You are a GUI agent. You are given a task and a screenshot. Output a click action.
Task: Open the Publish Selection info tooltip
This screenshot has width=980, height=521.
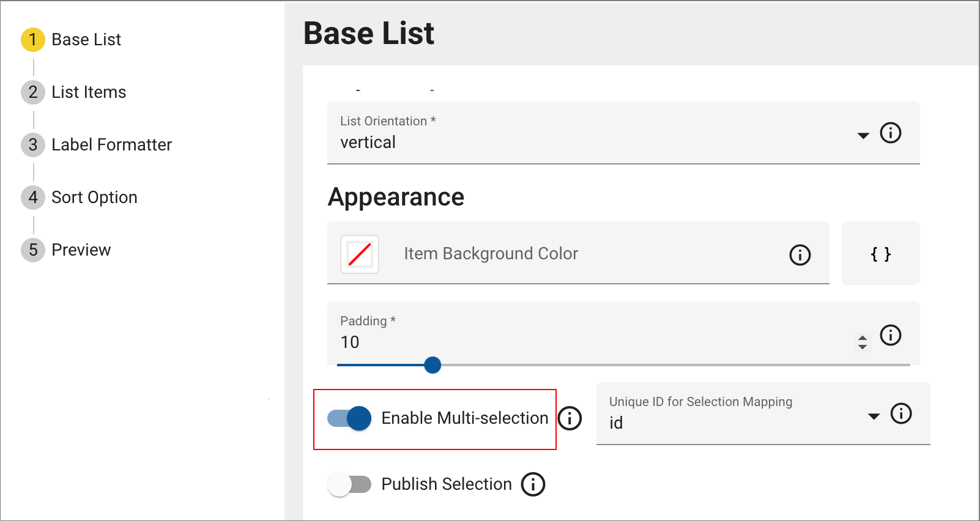pyautogui.click(x=532, y=484)
